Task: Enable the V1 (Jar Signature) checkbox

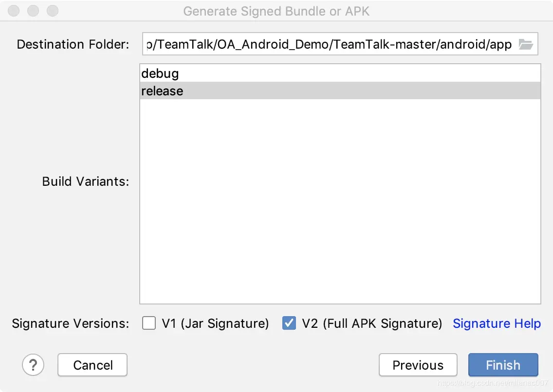Action: coord(149,323)
